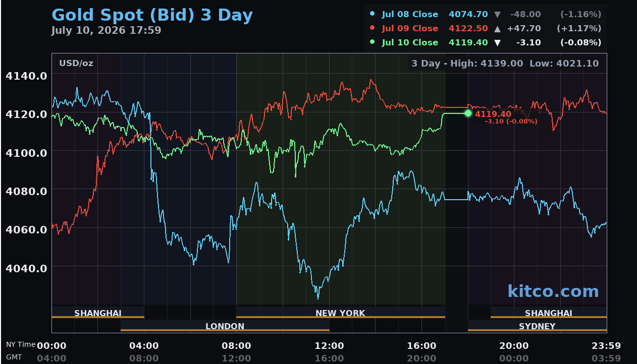Click the 12:00 NY time axis label
The width and height of the screenshot is (637, 364).
(x=329, y=345)
